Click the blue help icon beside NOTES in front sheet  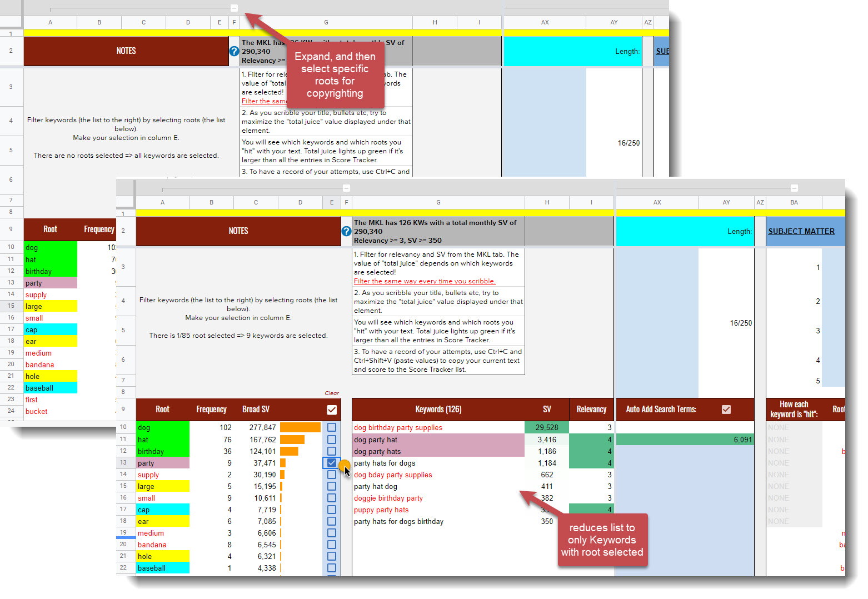346,231
